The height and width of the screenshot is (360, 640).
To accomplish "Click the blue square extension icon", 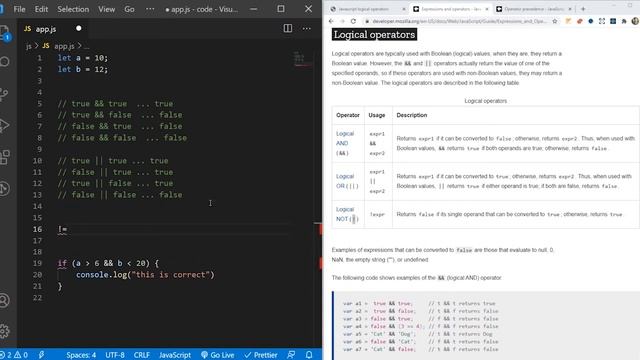I will coord(613,21).
